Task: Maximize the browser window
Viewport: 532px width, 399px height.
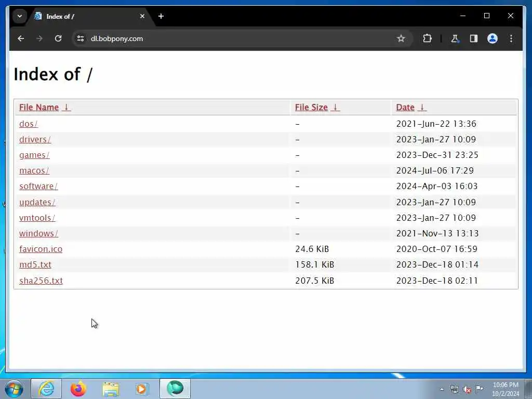Action: (486, 16)
